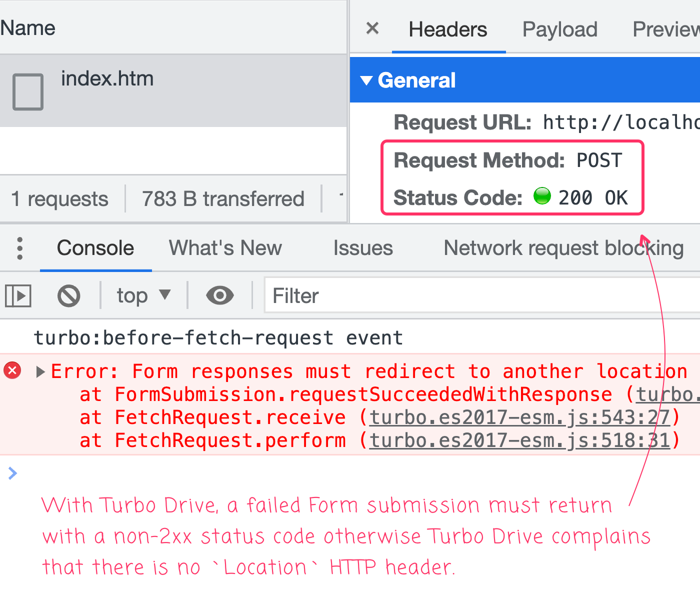Click the index.htm file icon
This screenshot has width=700, height=613.
click(28, 92)
